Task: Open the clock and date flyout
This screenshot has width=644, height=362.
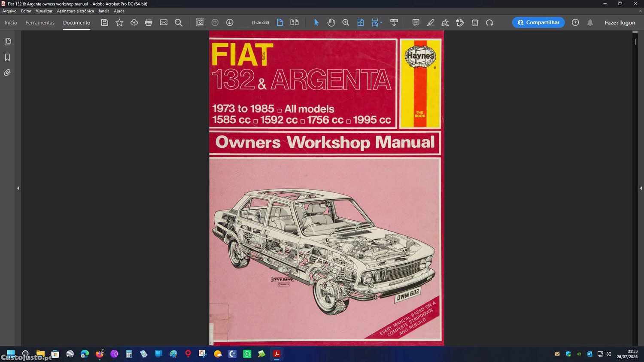Action: [627, 354]
